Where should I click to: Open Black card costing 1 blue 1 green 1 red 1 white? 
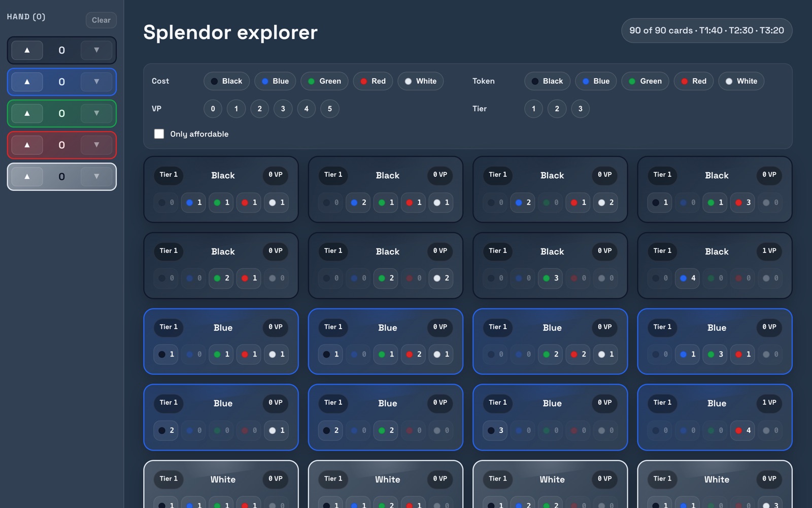[221, 189]
